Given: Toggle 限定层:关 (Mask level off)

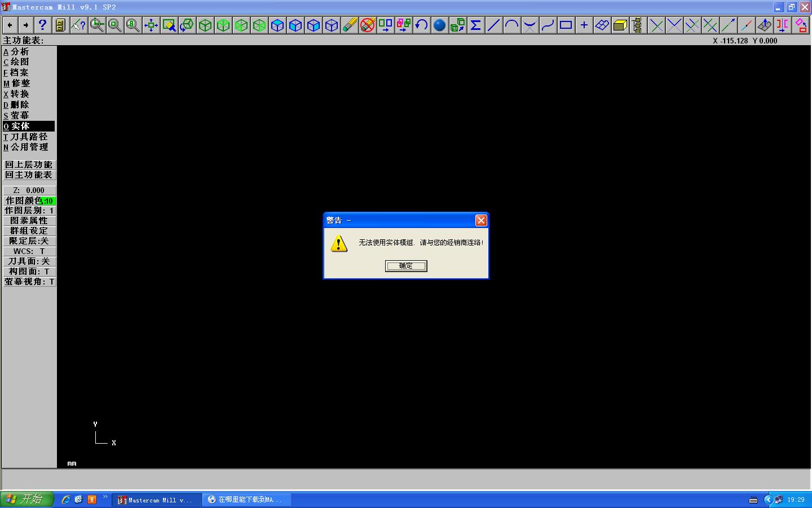Looking at the screenshot, I should [29, 241].
